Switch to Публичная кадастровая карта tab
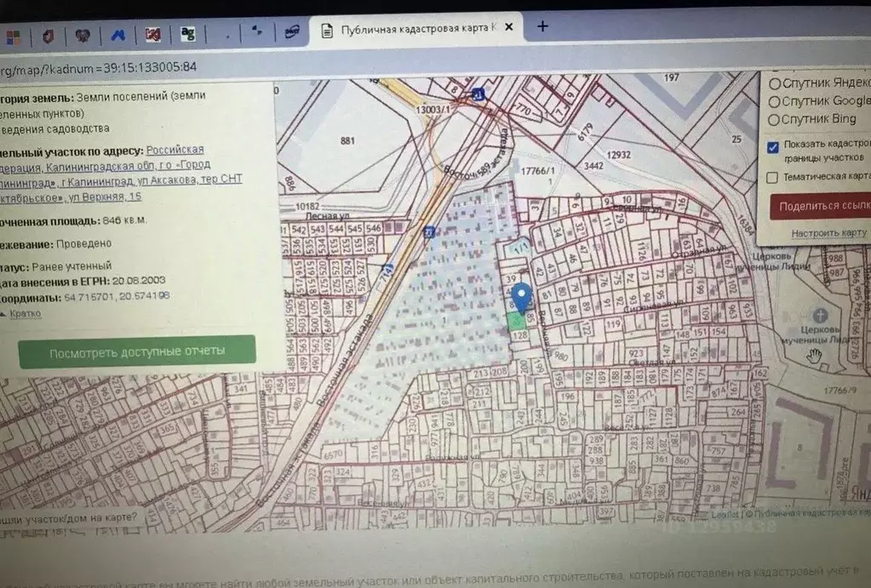Viewport: 871px width, 588px height. point(413,29)
